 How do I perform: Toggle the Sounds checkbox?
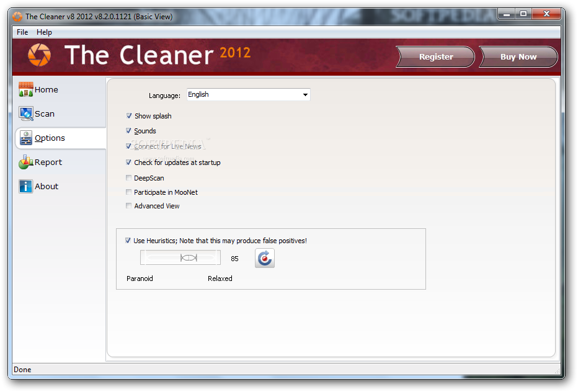click(x=128, y=130)
